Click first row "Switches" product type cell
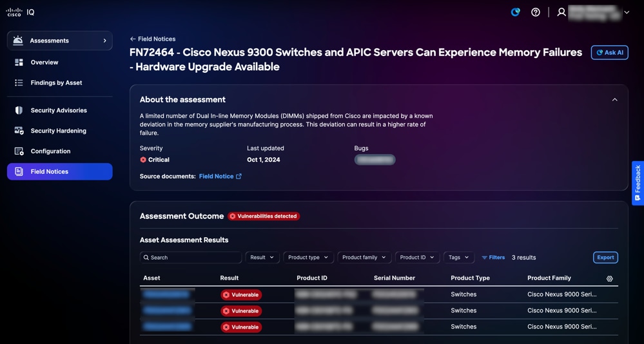Image resolution: width=644 pixels, height=344 pixels. coord(463,294)
